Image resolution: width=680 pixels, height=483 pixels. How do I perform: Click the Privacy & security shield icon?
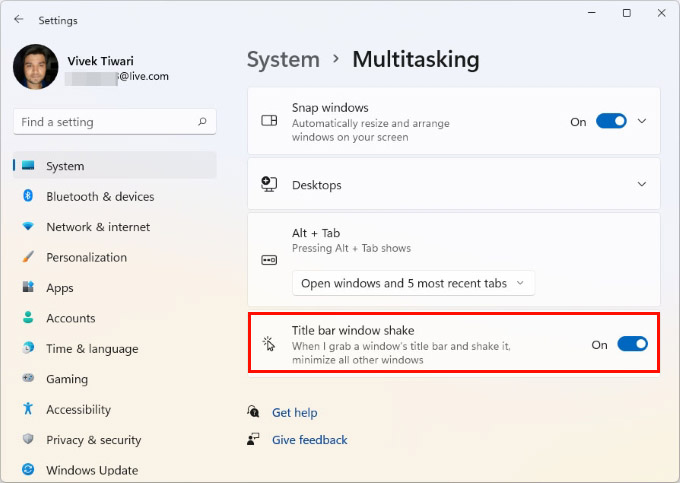28,439
